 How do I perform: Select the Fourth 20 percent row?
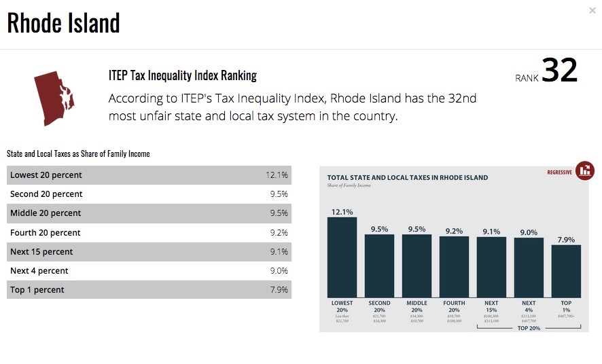[x=149, y=233]
